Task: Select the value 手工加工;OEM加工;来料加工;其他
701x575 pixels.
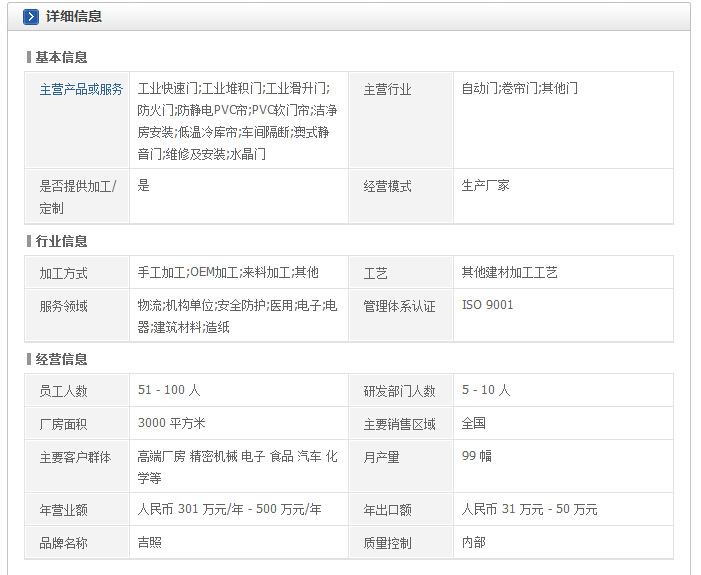Action: (x=228, y=272)
